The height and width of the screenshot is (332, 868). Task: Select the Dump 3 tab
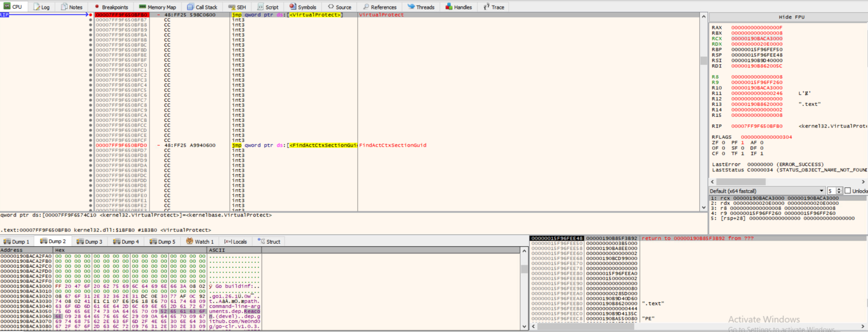pyautogui.click(x=89, y=241)
